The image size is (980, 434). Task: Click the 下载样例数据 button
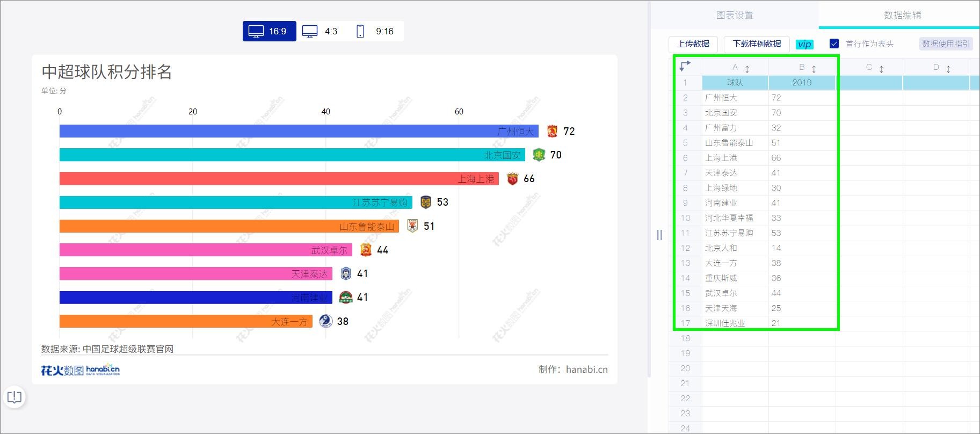[x=757, y=44]
